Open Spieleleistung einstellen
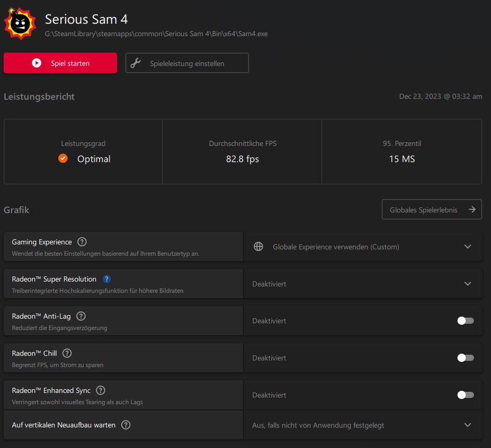Viewport: 491px width, 448px height. point(187,63)
